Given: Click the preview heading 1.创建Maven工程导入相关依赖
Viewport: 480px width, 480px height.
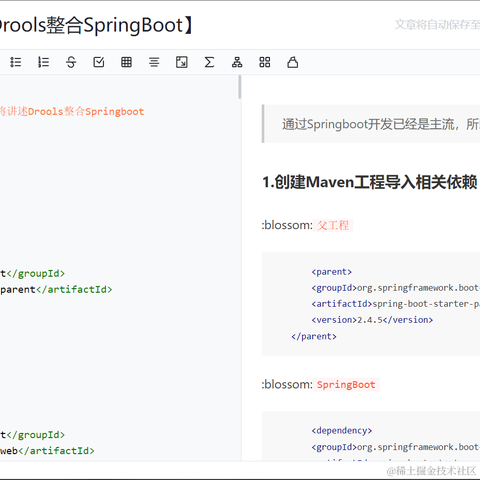Looking at the screenshot, I should (370, 182).
